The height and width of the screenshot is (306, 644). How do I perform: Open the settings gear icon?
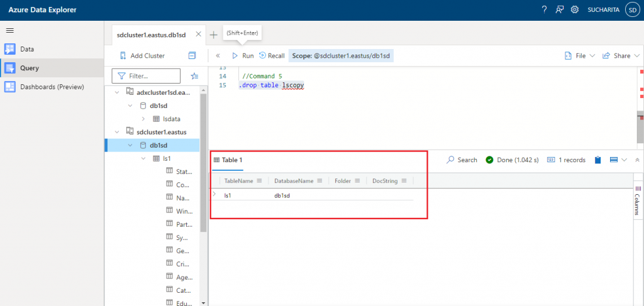(575, 10)
